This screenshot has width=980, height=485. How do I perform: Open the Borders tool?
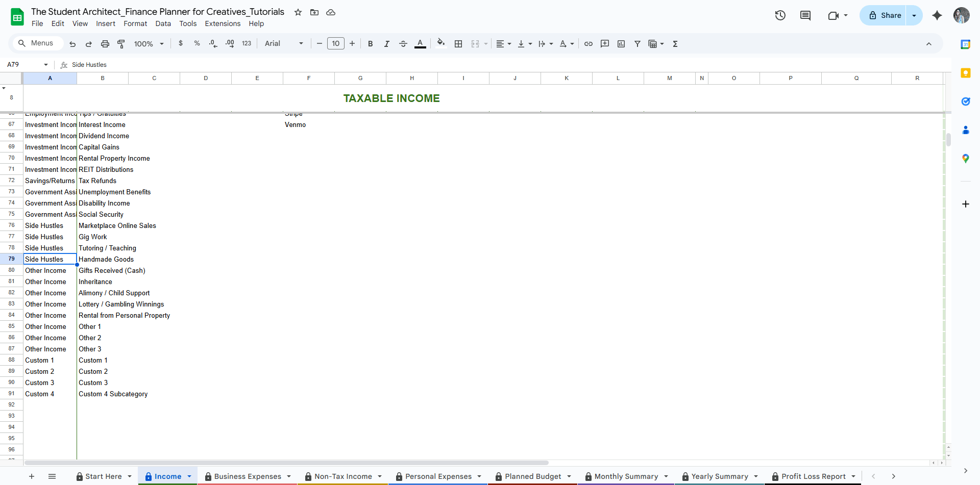[x=458, y=44]
